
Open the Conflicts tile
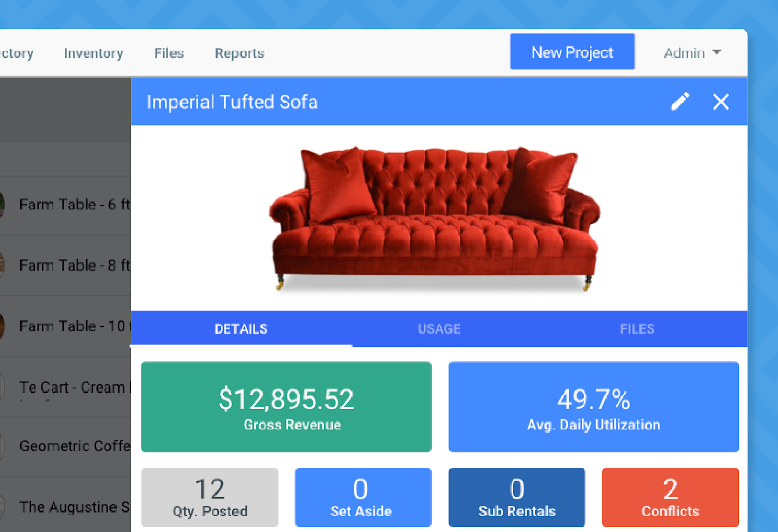(x=671, y=497)
